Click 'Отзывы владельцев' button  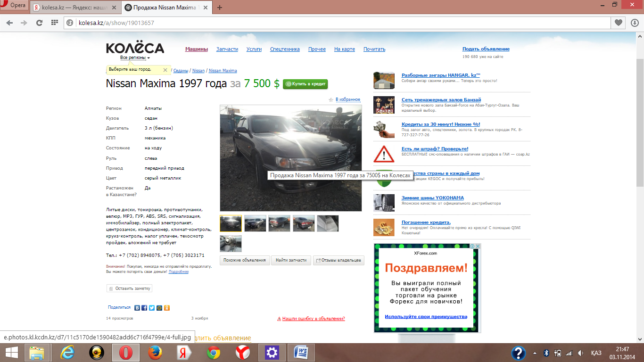click(x=339, y=260)
